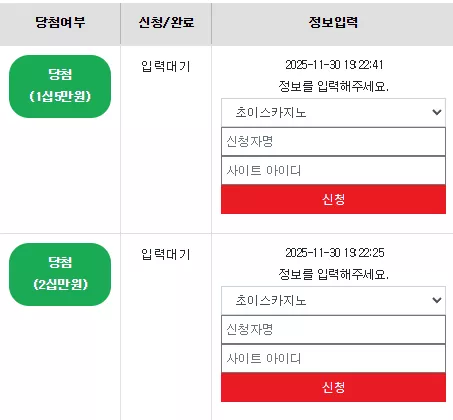Select the 당첨여부 column header

60,22
